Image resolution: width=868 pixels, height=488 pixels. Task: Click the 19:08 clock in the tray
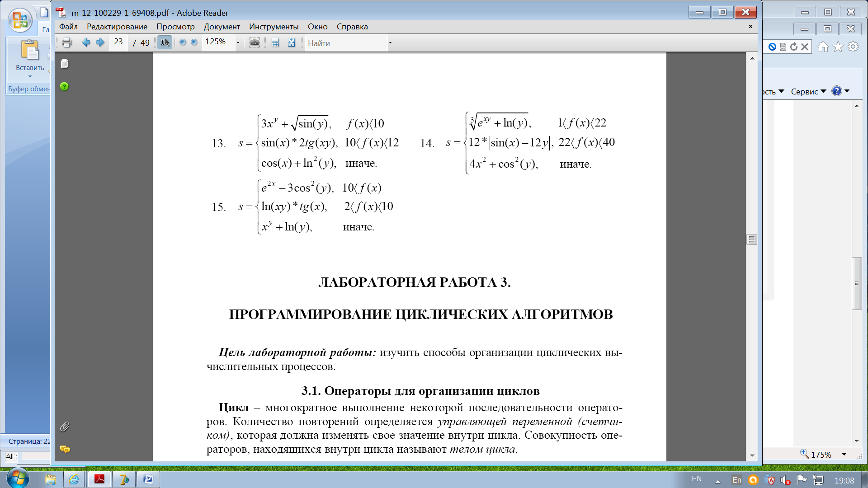click(x=844, y=480)
